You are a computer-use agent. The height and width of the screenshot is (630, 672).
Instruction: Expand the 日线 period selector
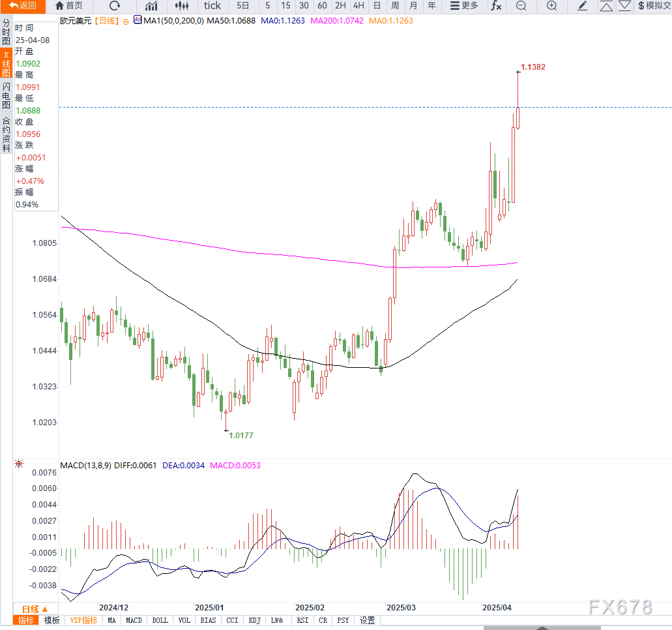coord(35,609)
